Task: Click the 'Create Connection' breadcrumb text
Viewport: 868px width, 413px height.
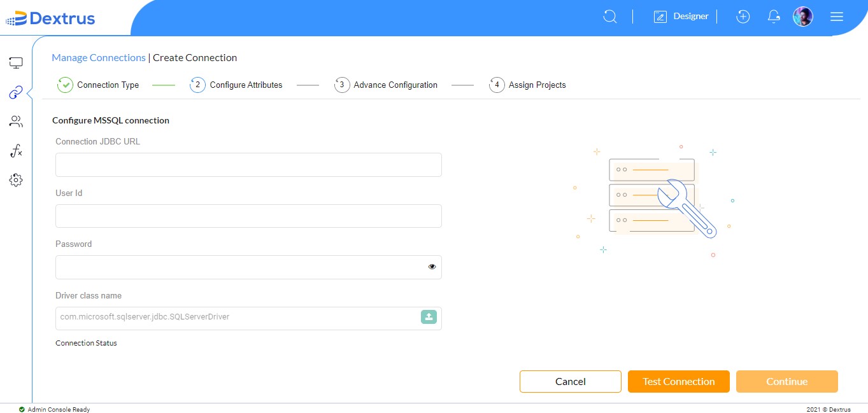Action: 195,58
